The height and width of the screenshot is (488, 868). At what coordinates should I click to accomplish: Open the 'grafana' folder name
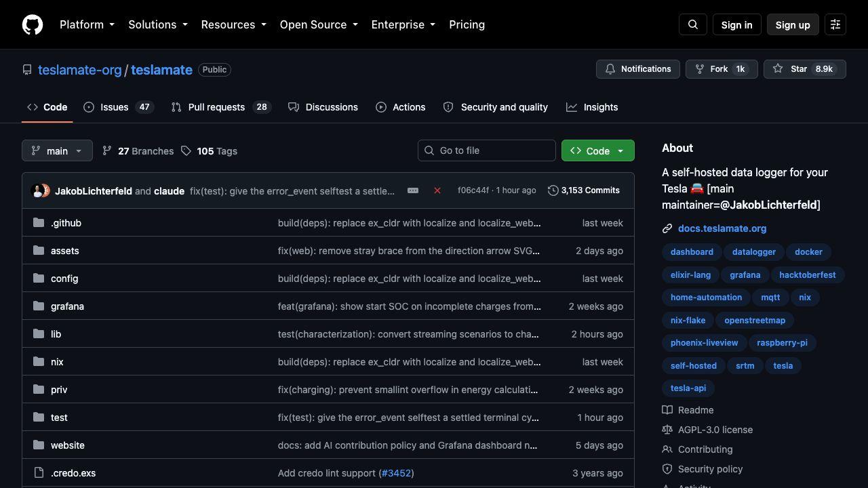click(x=68, y=306)
